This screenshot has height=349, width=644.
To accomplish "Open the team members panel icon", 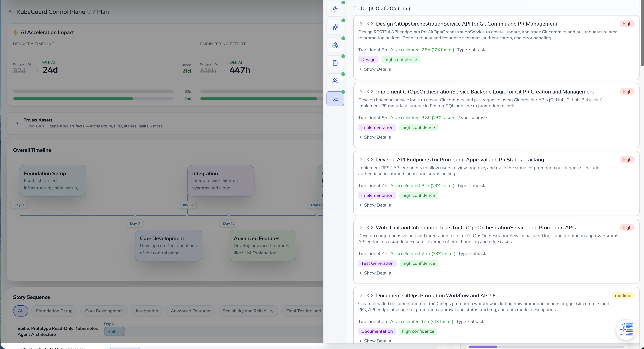I will pyautogui.click(x=335, y=81).
